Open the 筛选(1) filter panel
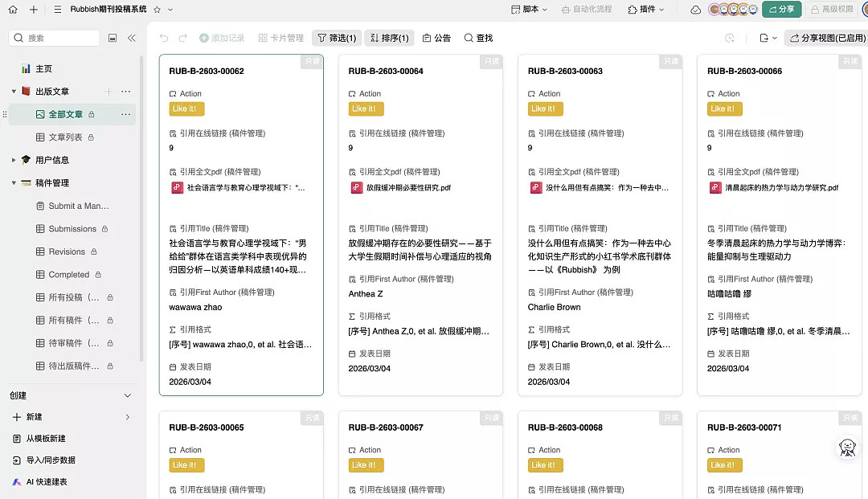The height and width of the screenshot is (499, 868). [337, 38]
